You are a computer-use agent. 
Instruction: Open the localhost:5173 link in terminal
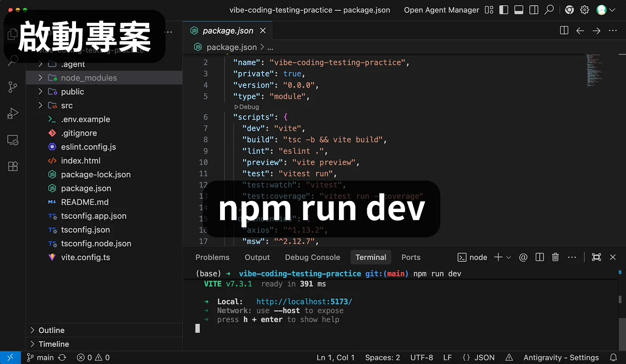(304, 301)
